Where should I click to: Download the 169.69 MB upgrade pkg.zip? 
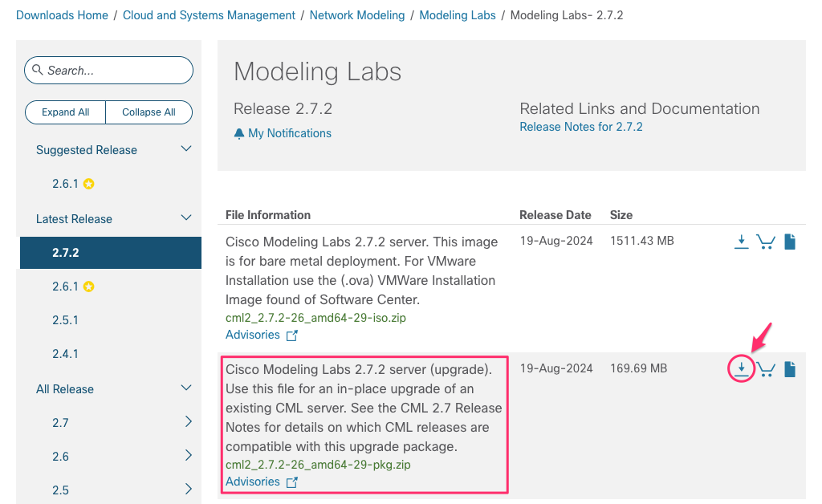pyautogui.click(x=741, y=369)
